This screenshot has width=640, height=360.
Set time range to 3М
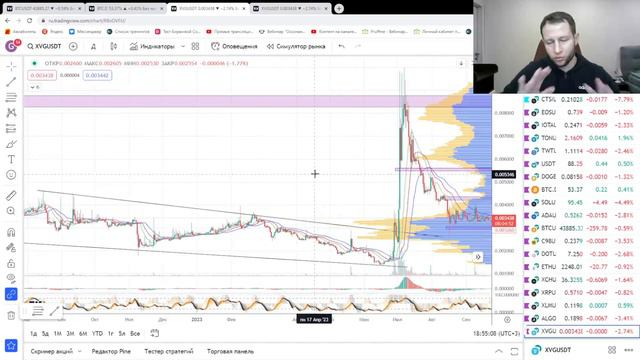point(70,333)
